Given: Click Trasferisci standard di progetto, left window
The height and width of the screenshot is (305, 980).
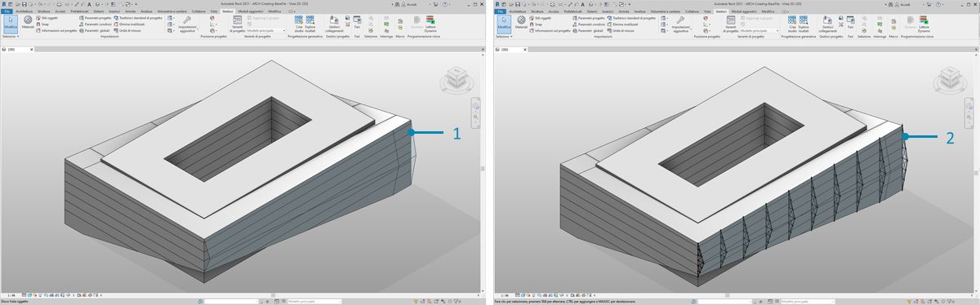Looking at the screenshot, I should coord(138,18).
